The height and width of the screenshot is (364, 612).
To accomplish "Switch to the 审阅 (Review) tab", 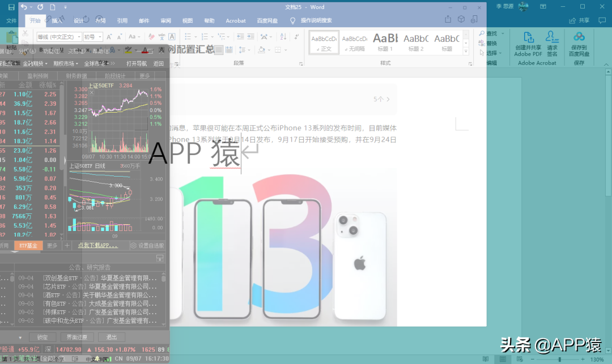I will coord(166,20).
